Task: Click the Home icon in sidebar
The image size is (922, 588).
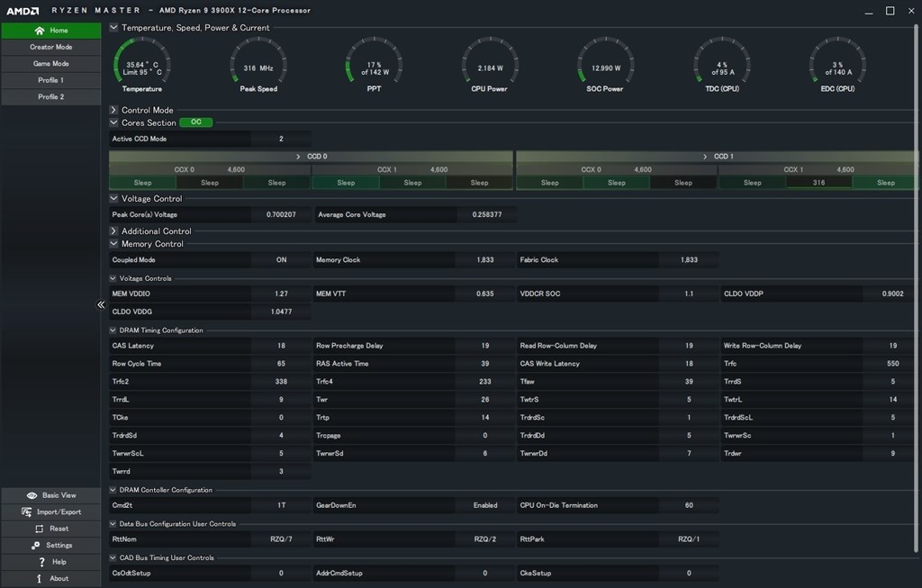Action: pyautogui.click(x=39, y=31)
